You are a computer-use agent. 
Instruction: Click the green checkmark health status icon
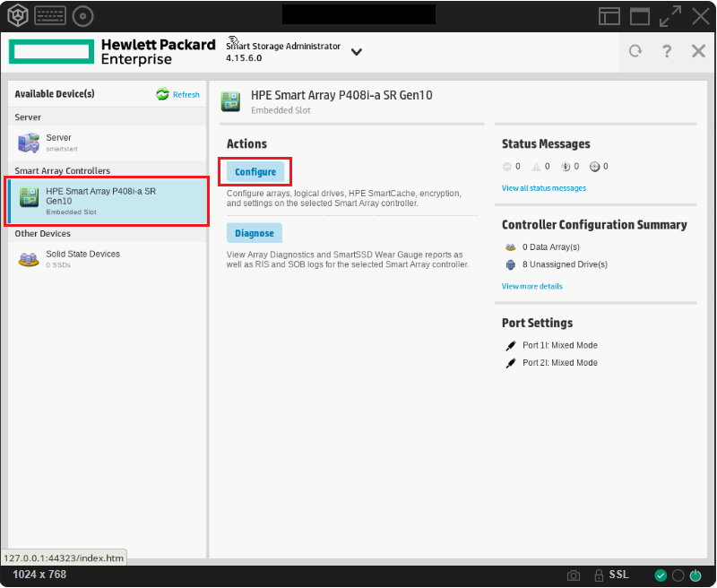click(x=661, y=575)
